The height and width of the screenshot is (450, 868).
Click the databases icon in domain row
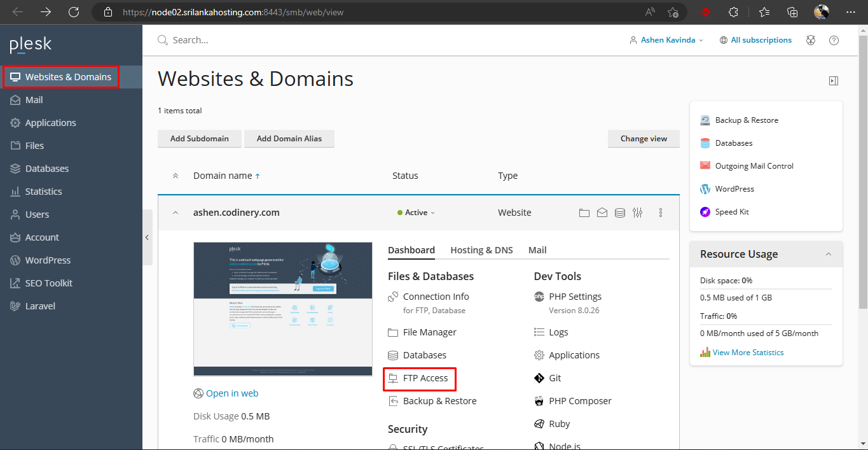tap(620, 213)
